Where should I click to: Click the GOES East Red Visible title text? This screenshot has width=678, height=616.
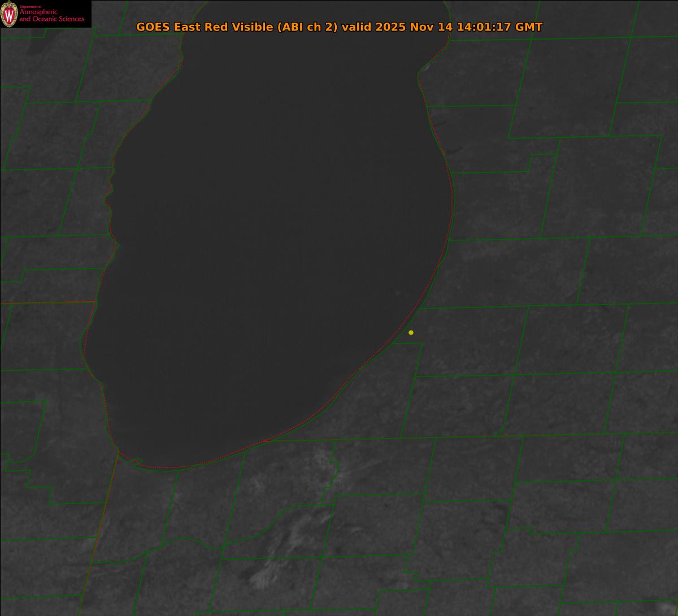point(339,27)
